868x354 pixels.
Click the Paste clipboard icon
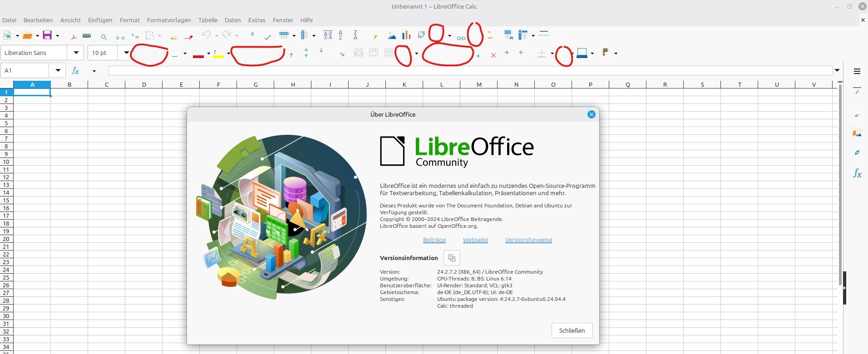(150, 35)
